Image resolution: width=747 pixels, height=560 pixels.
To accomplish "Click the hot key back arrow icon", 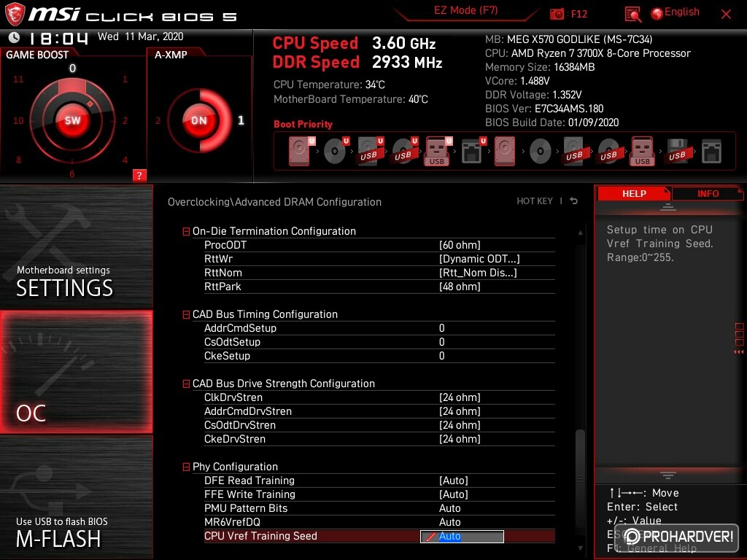I will 573,201.
